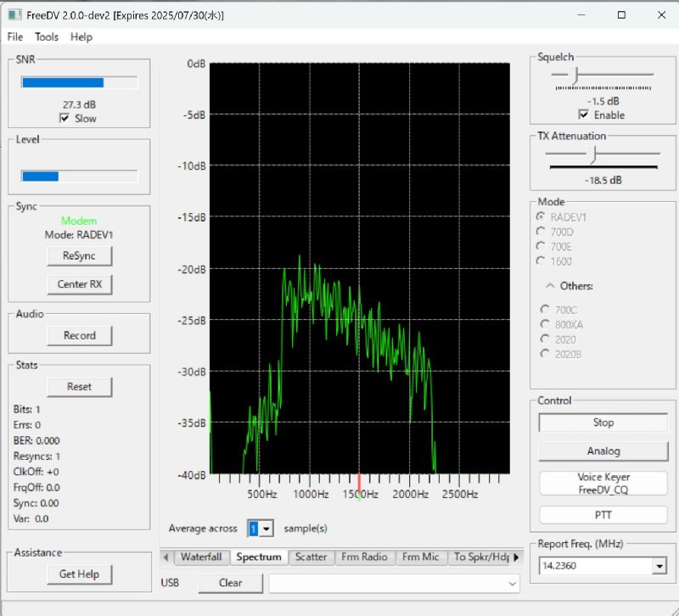This screenshot has height=616, width=679.
Task: Click the FreeDV app icon in title bar
Action: pyautogui.click(x=14, y=15)
